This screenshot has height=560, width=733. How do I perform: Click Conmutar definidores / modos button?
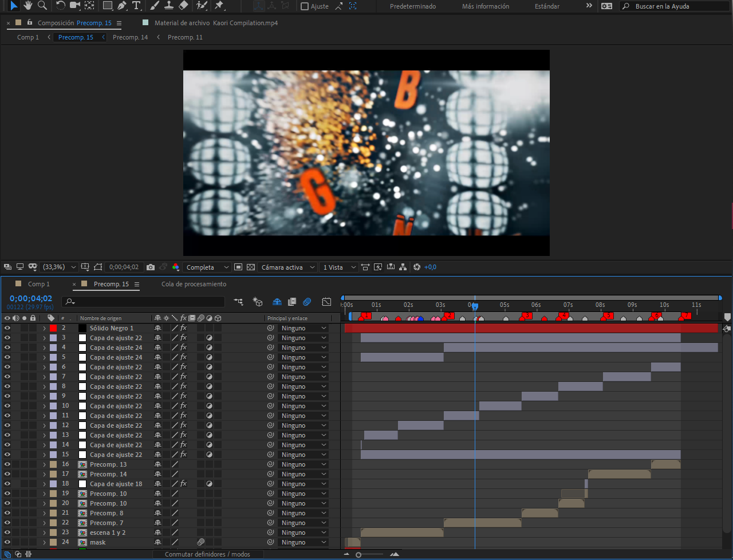207,554
